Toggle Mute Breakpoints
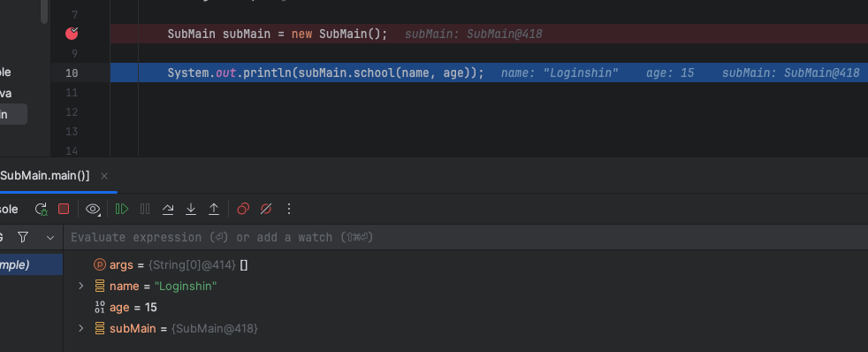 [x=266, y=209]
